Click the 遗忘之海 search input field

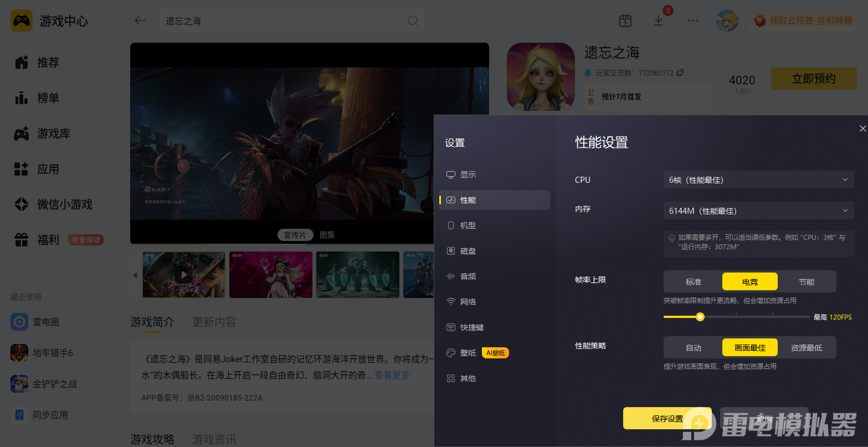point(292,21)
